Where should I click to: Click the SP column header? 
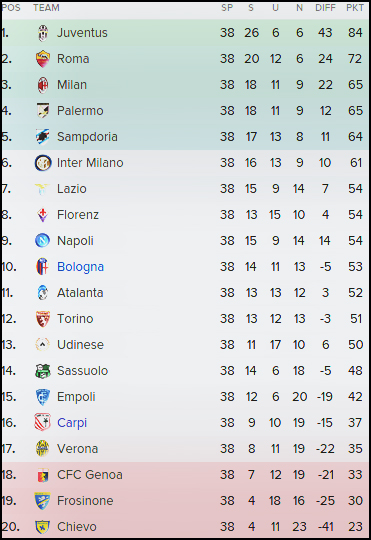[227, 8]
